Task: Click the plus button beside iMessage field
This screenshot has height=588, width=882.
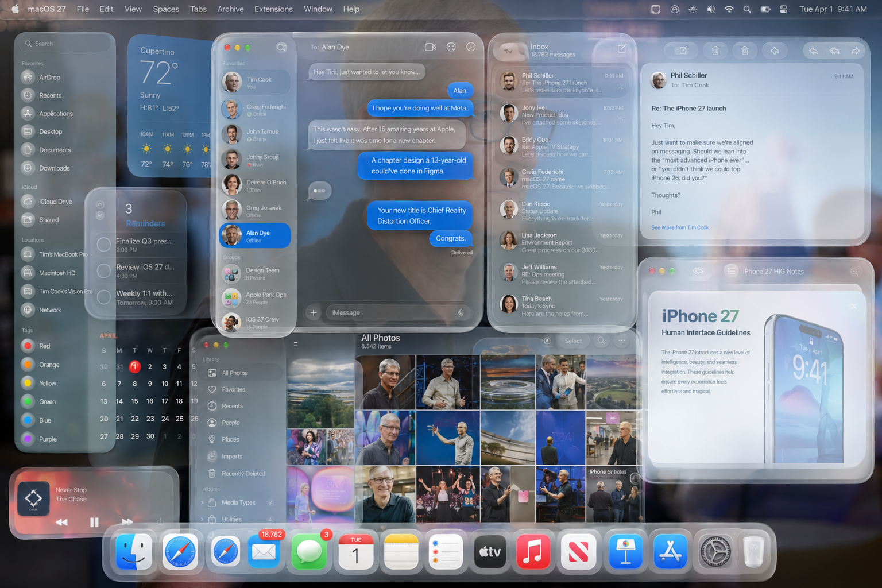Action: pyautogui.click(x=314, y=312)
